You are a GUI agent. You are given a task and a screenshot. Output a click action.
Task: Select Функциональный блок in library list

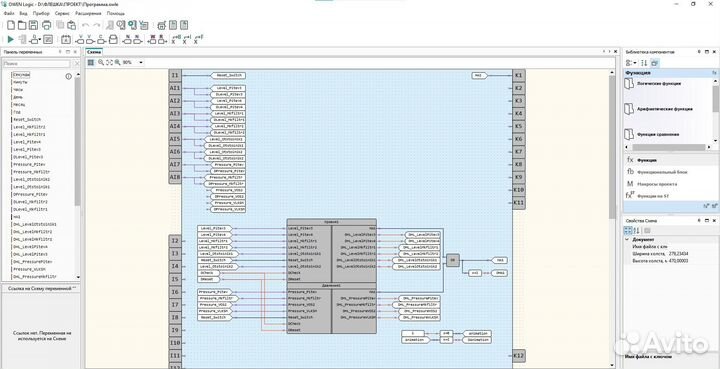pos(662,172)
